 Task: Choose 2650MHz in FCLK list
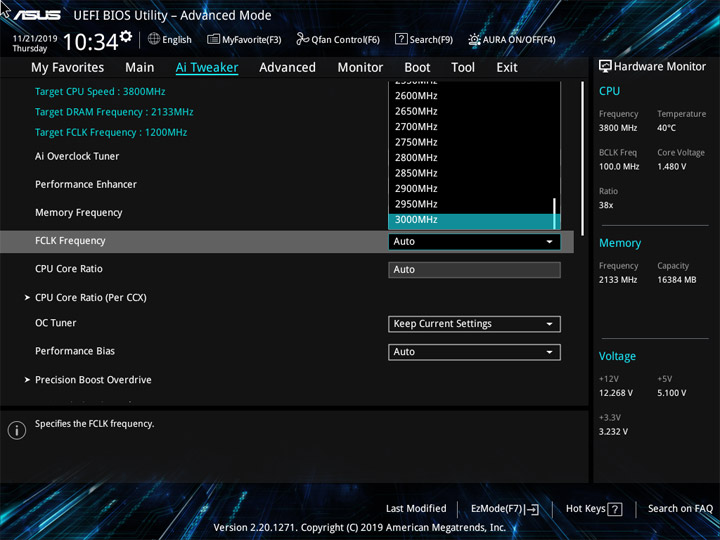[471, 112]
